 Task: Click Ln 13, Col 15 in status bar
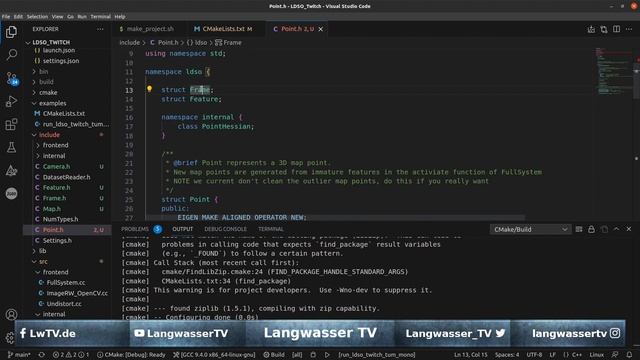471,355
